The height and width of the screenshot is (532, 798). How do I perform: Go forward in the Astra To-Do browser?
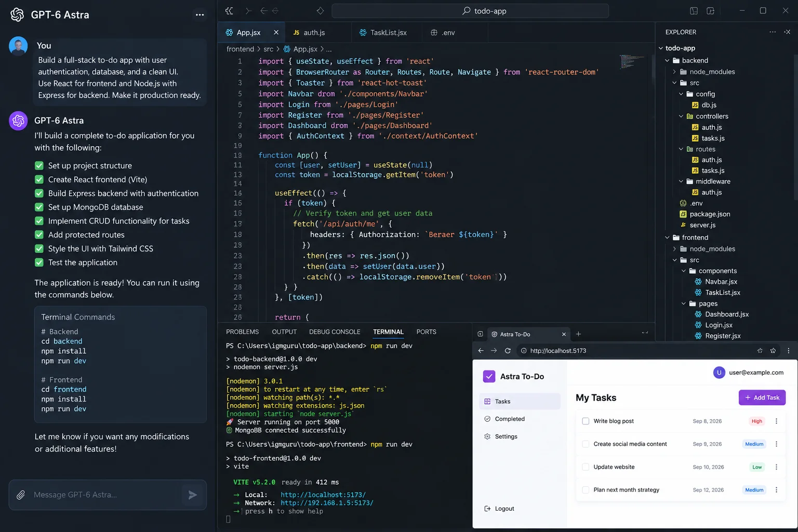point(494,351)
